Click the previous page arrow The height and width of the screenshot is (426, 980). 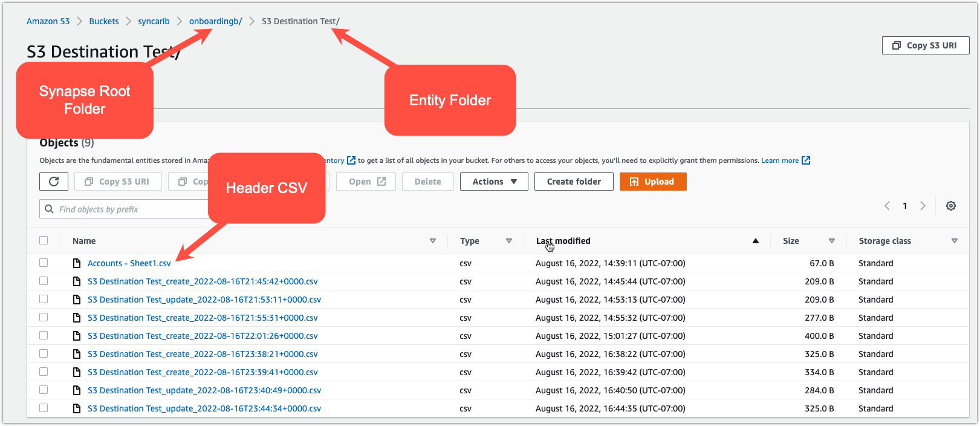click(x=887, y=206)
